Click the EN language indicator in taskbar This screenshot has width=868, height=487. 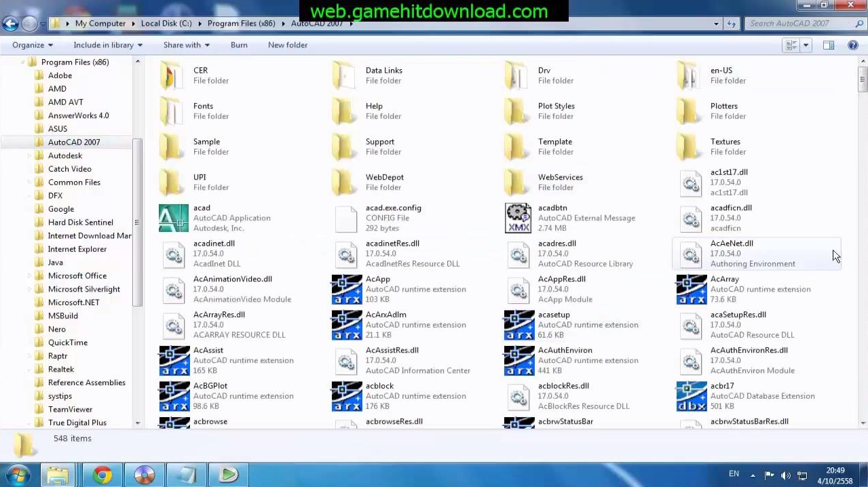734,474
